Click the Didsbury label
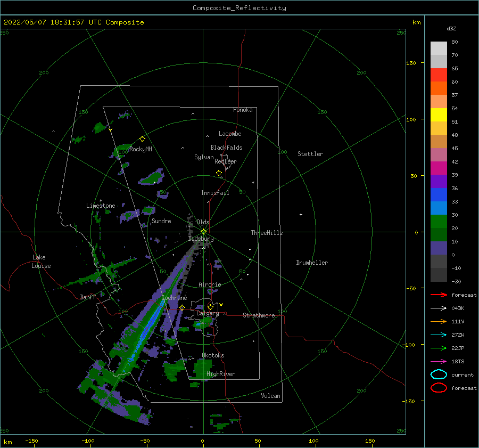479x448 pixels. pos(201,239)
